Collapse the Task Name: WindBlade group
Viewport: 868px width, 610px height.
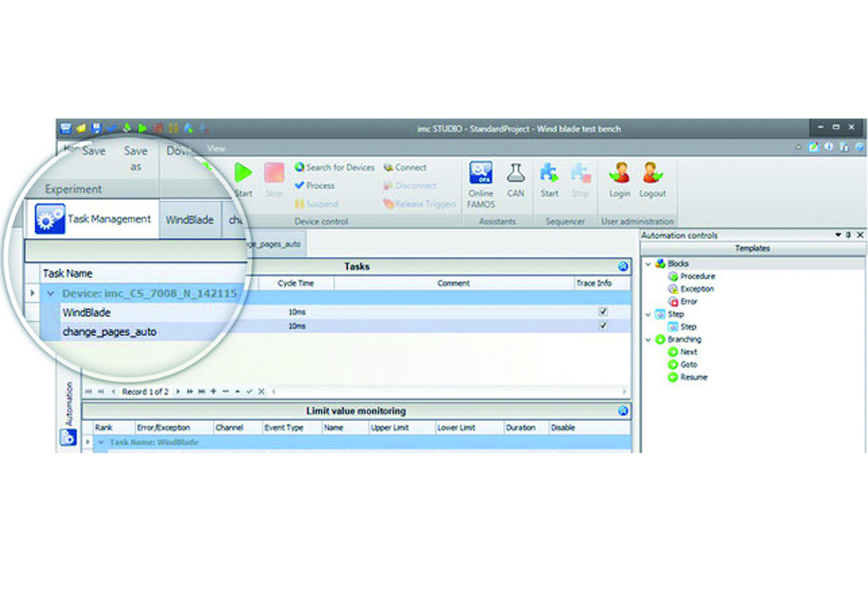point(102,442)
